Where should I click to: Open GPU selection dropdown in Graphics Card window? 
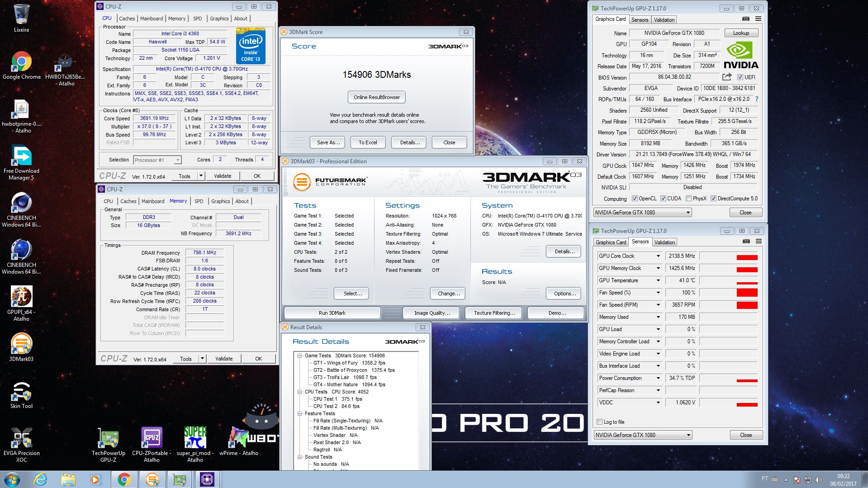(642, 213)
